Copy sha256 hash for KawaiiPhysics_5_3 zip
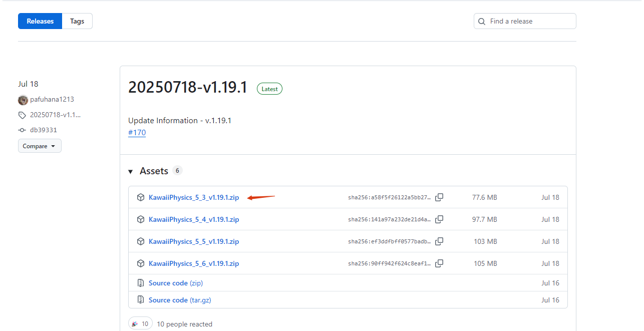The height and width of the screenshot is (331, 644). pyautogui.click(x=439, y=197)
